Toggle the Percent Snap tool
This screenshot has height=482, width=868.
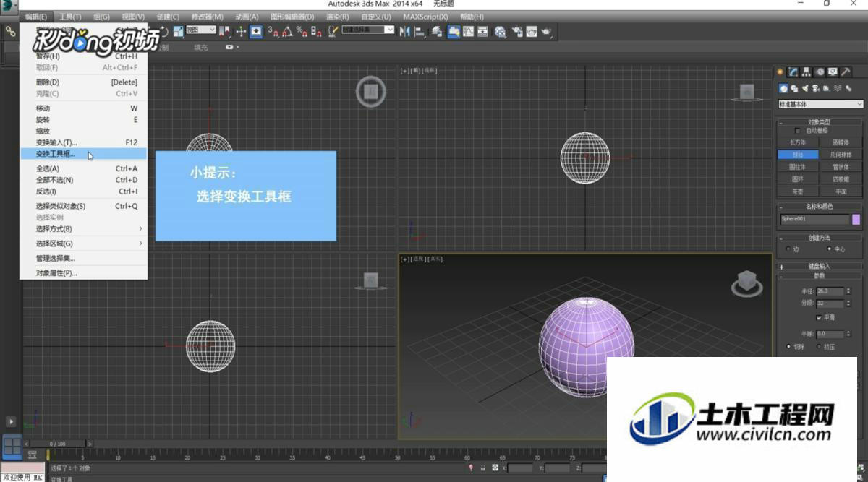[x=301, y=31]
